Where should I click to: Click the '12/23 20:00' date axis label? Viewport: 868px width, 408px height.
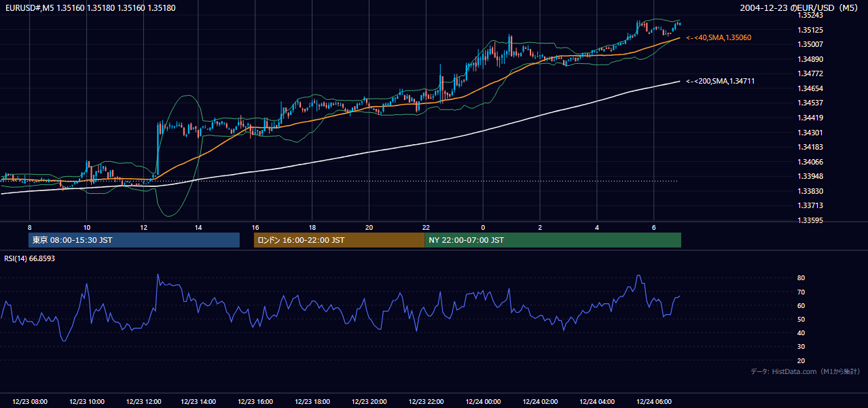click(x=370, y=402)
